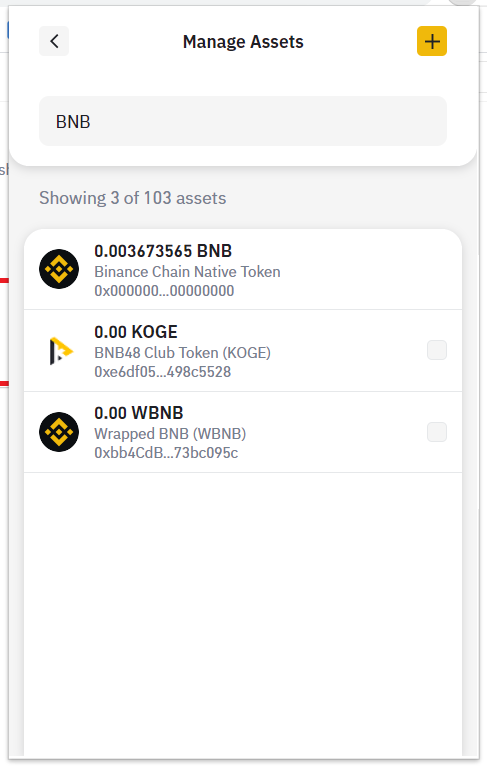
Task: Click the Showing 3 of 103 assets text
Action: [x=132, y=198]
